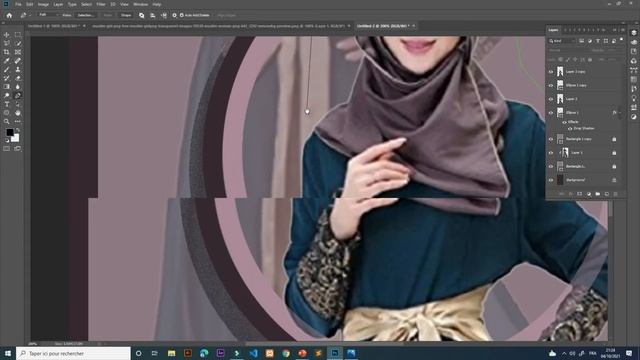Viewport: 640px width, 360px height.
Task: Select the Eyedropper tool
Action: (7, 61)
